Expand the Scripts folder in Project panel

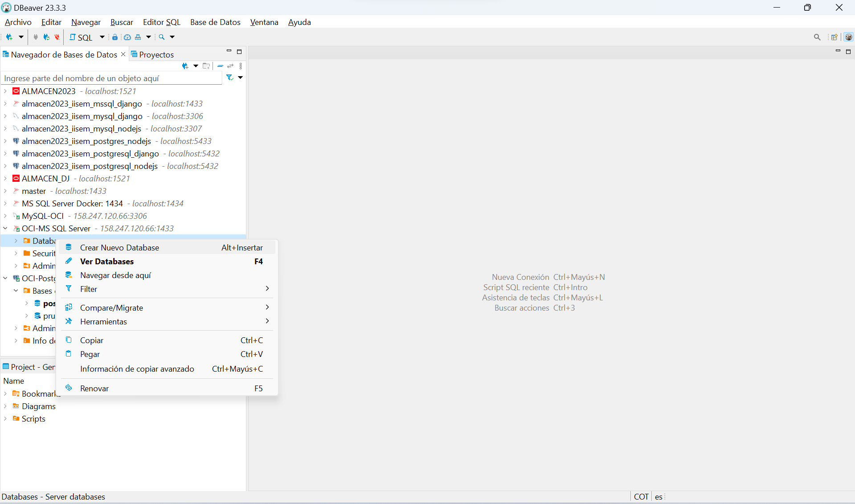(x=5, y=418)
